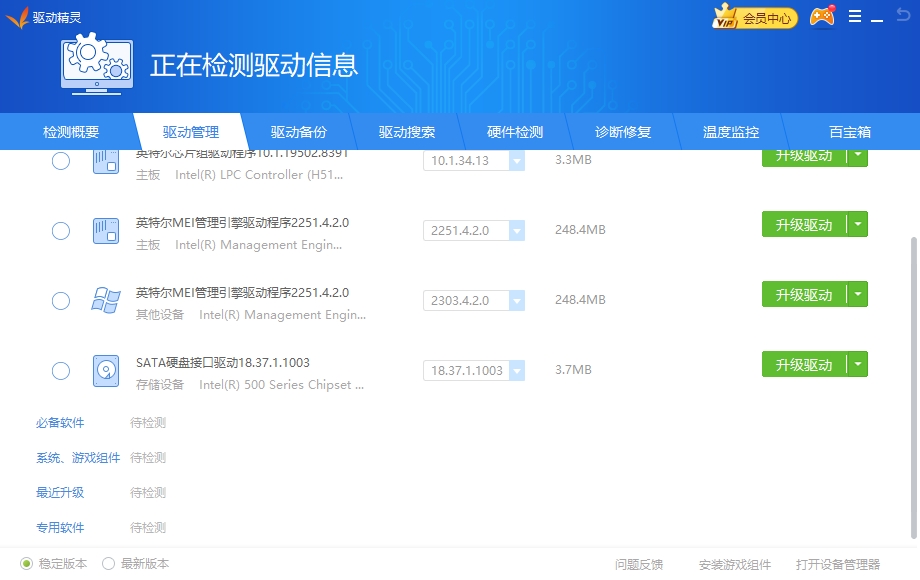
Task: Choose the 稳定版本 radio option
Action: coord(26,564)
